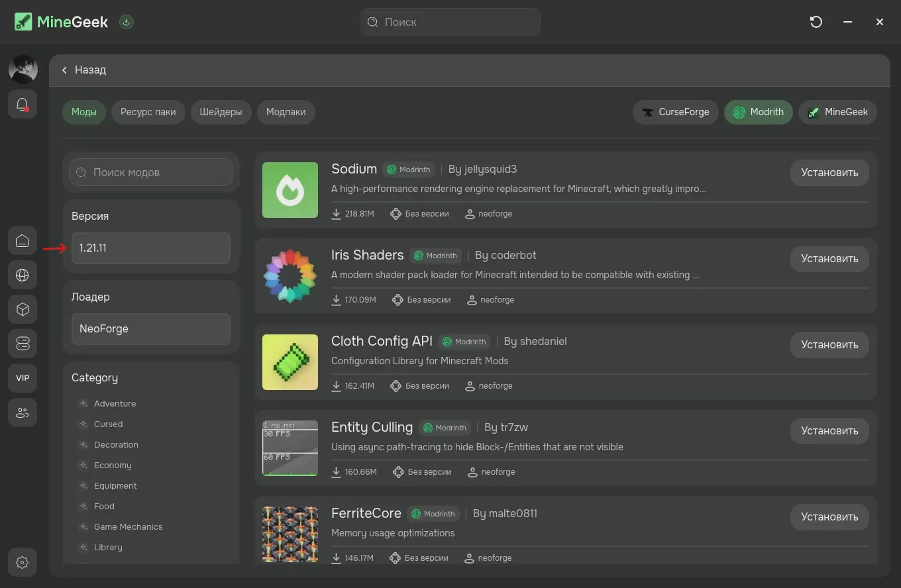Switch to the Модпаки tab

(x=286, y=112)
